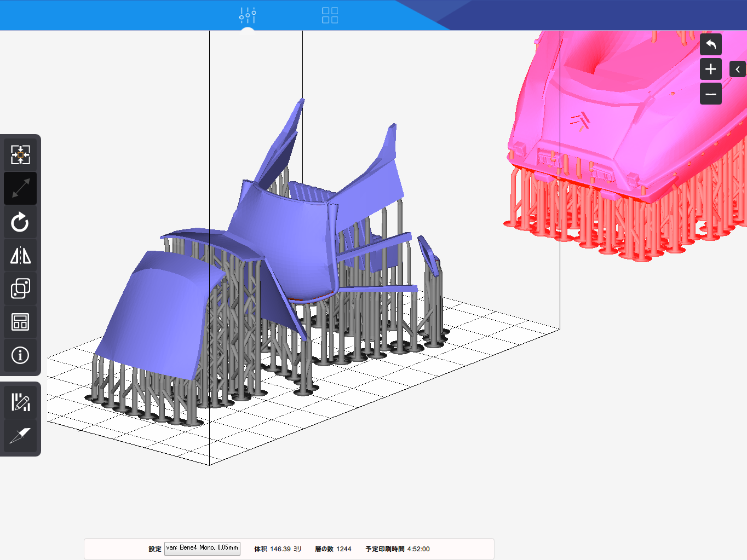Image resolution: width=747 pixels, height=560 pixels.
Task: Select the knife cut tool
Action: (20, 436)
